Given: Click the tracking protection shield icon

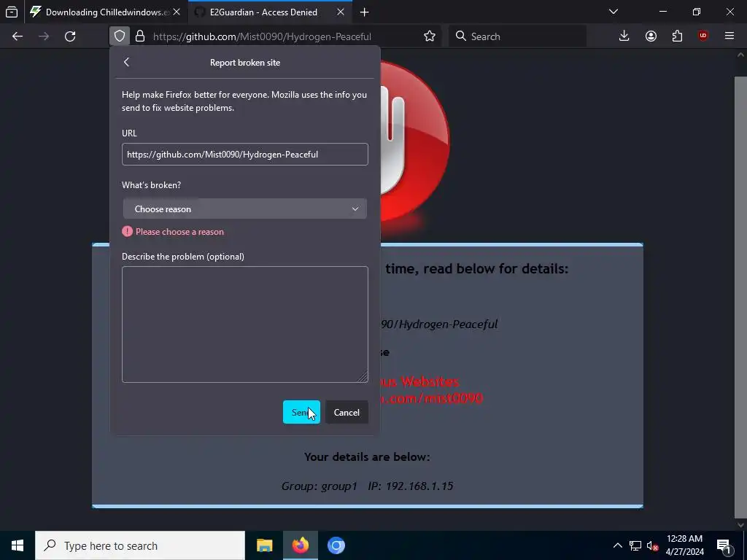Looking at the screenshot, I should tap(120, 36).
